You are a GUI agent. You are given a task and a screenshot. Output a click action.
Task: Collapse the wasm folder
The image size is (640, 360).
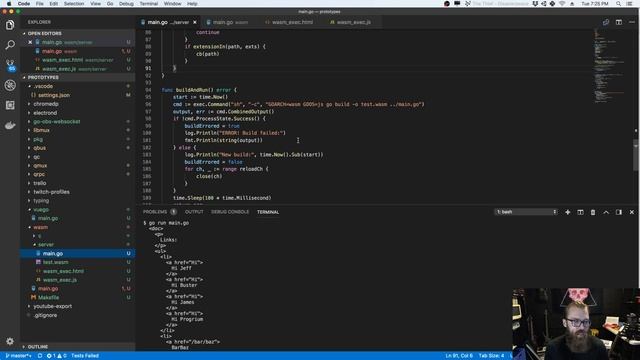[x=40, y=227]
